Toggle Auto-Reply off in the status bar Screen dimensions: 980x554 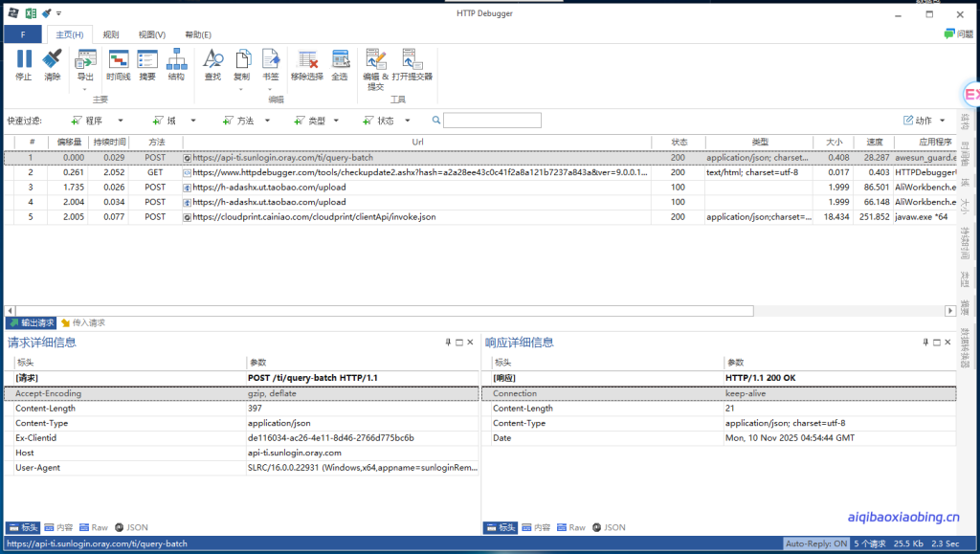[x=815, y=543]
